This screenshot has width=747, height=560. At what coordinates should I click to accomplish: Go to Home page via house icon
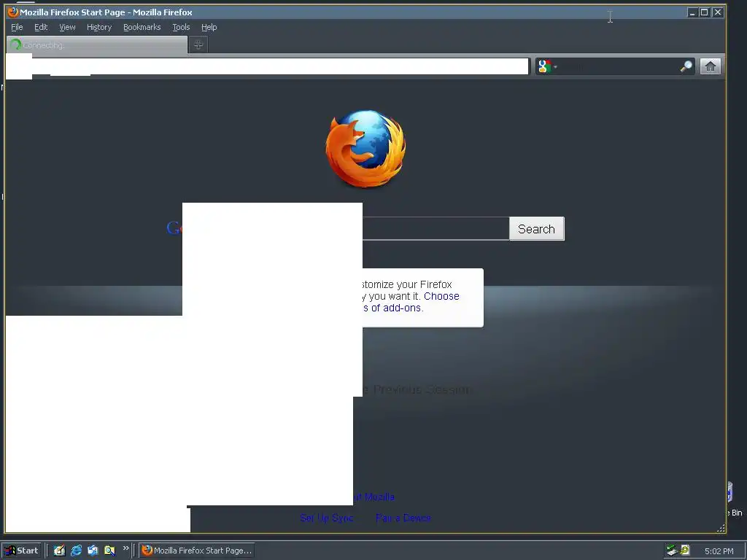tap(711, 66)
